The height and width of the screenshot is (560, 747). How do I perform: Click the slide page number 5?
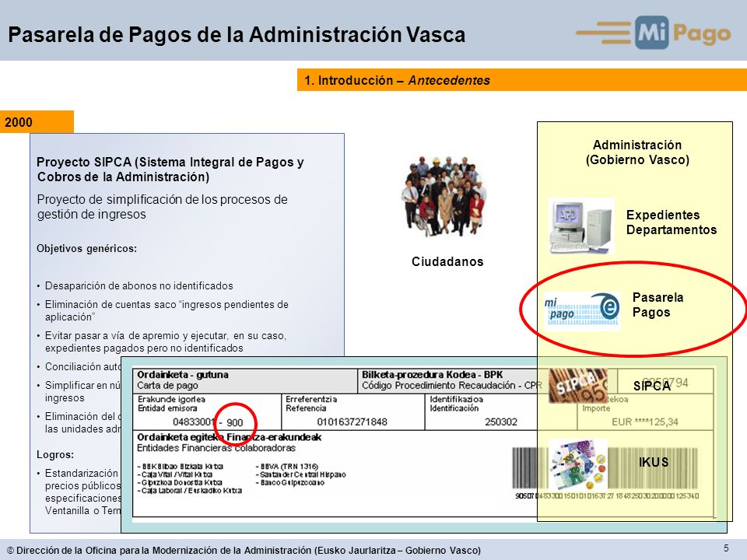pos(727,548)
